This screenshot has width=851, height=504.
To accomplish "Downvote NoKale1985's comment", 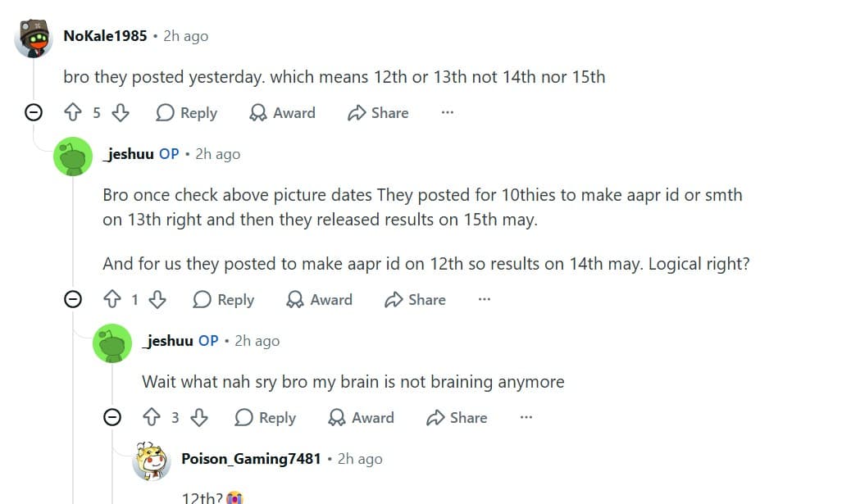I will (x=120, y=113).
